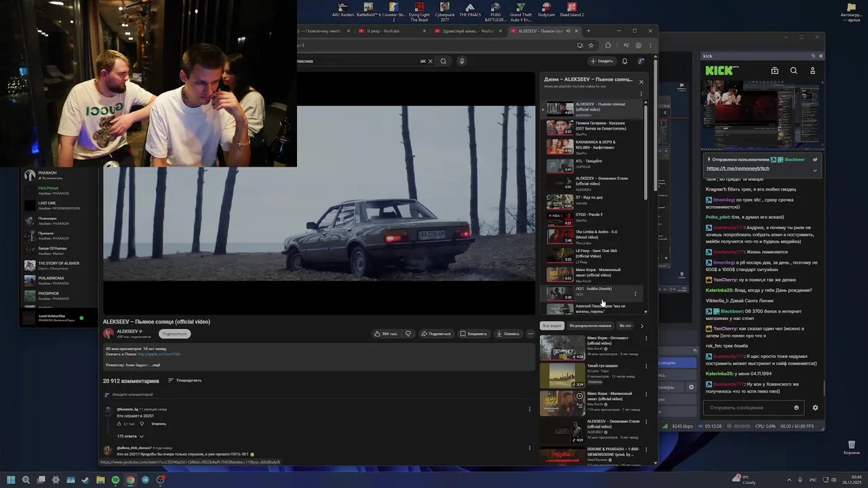Open options for Макс Корж Оптимист recommendation
Screen dimensions: 868x488
click(x=646, y=338)
